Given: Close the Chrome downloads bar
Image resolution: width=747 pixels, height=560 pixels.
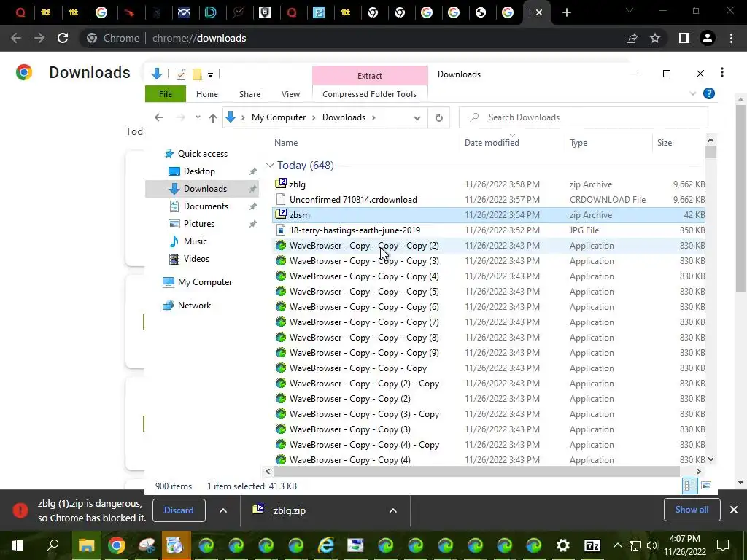Looking at the screenshot, I should click(734, 510).
